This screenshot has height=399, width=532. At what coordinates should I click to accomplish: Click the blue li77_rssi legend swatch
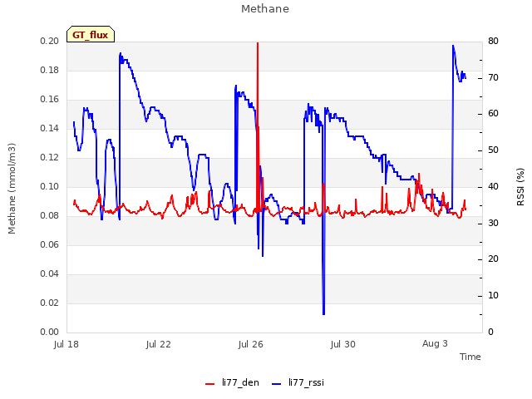tap(277, 384)
